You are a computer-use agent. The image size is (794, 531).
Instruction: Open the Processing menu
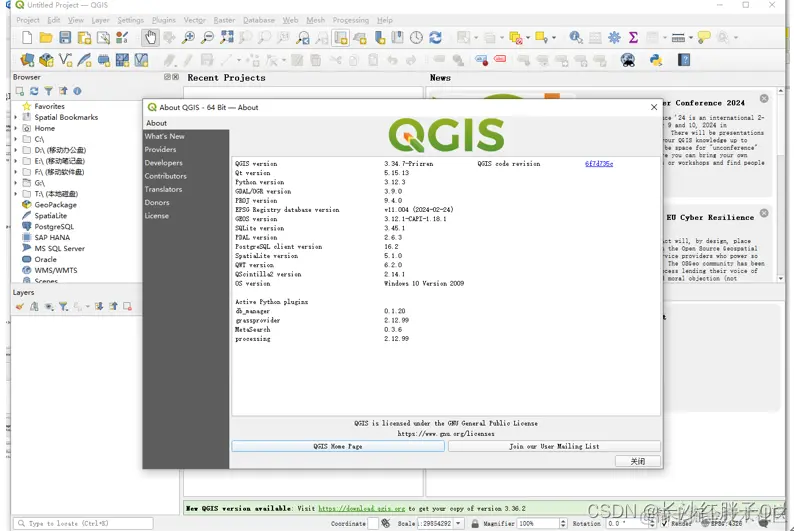pos(350,20)
